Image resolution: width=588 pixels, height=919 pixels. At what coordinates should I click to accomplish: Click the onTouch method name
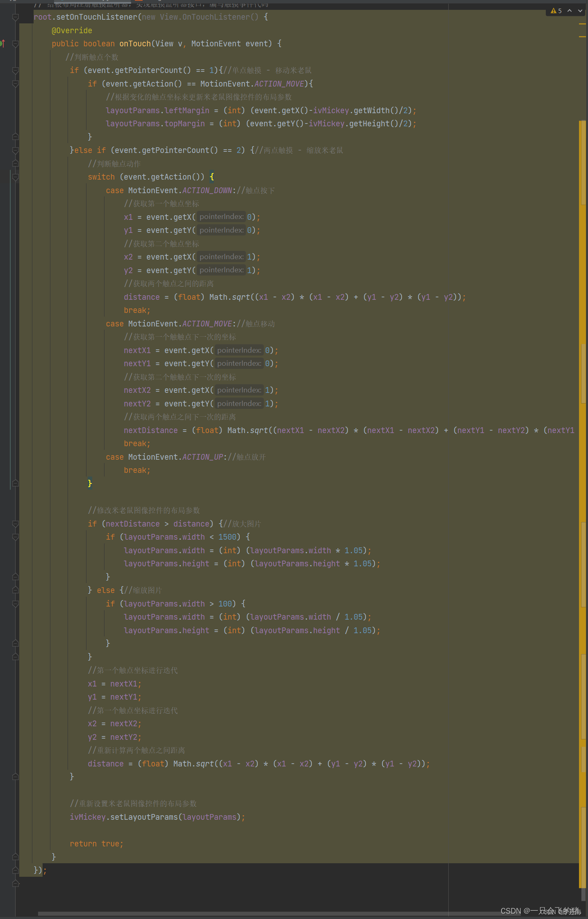coord(135,43)
